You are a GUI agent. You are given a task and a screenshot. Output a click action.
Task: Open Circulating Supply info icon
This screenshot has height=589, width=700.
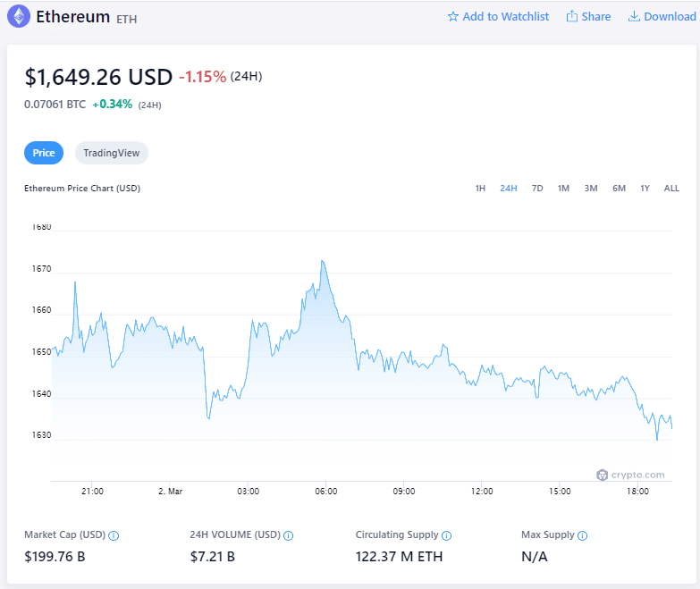(446, 535)
